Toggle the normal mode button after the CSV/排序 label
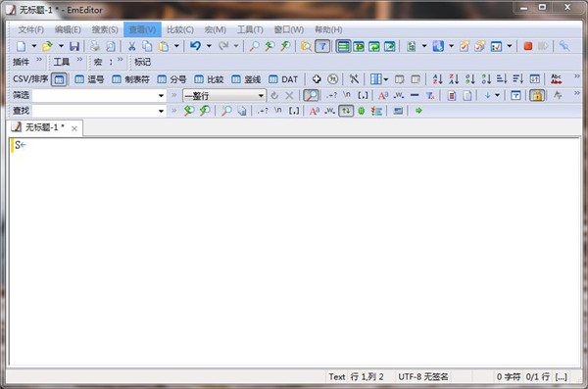588x389 pixels. point(59,79)
